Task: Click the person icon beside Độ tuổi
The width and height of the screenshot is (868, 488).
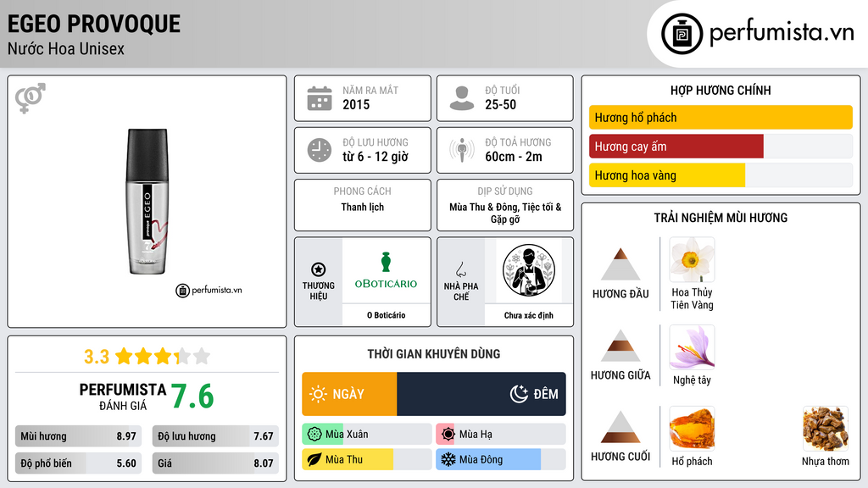Action: tap(462, 98)
